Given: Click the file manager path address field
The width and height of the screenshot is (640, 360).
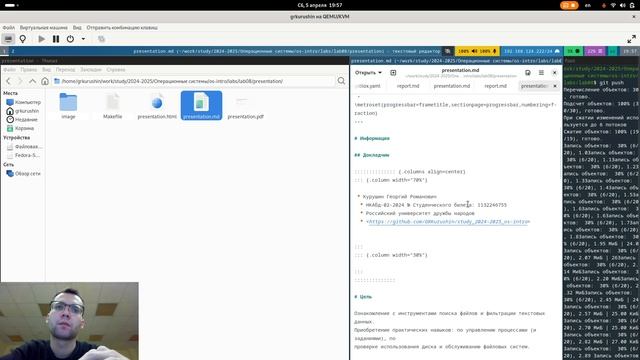Looking at the screenshot, I should pyautogui.click(x=193, y=81).
